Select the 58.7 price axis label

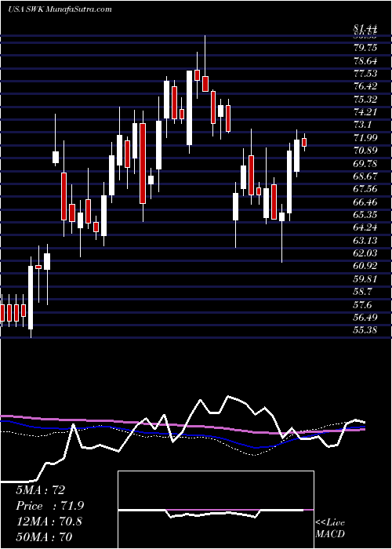coord(362,292)
